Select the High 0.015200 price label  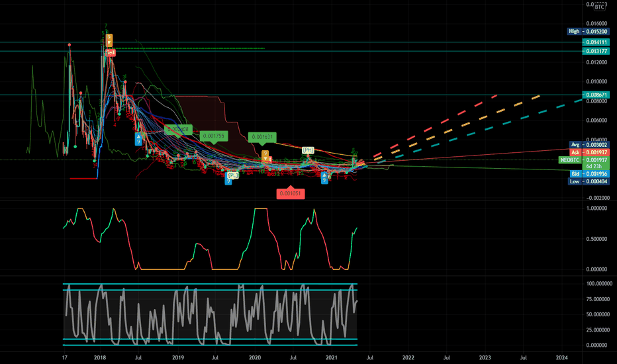click(588, 32)
